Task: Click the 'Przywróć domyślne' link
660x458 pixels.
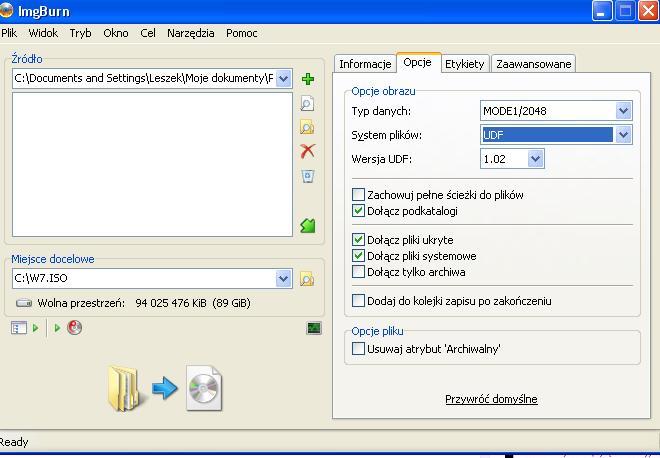Action: [491, 399]
